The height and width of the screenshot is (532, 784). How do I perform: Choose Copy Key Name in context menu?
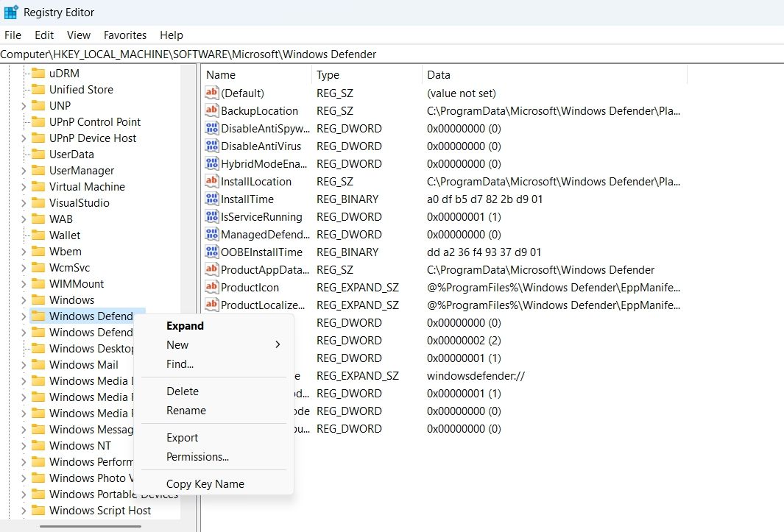pos(213,484)
